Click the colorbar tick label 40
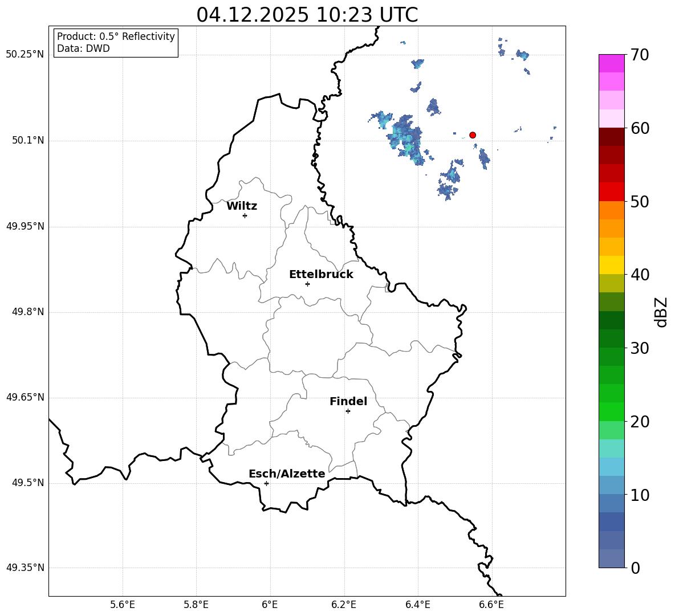The width and height of the screenshot is (675, 616). pyautogui.click(x=640, y=275)
